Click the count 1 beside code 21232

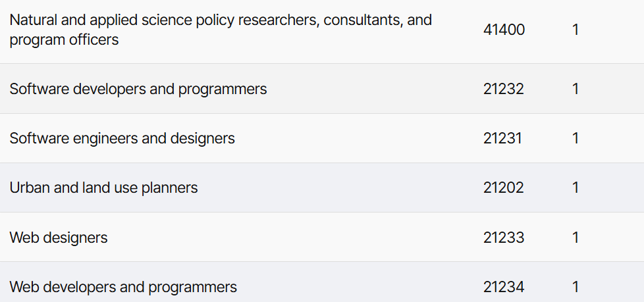576,89
